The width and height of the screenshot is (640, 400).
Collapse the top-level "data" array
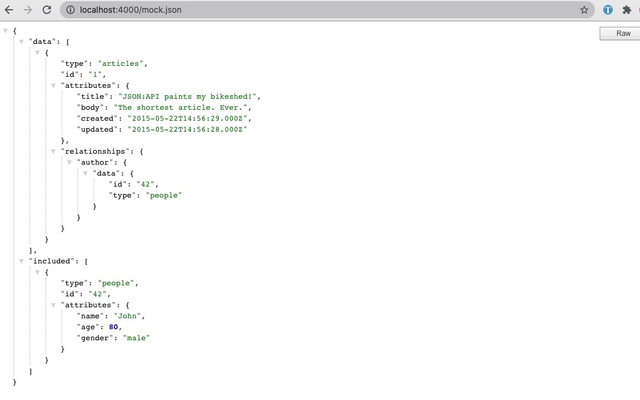22,42
